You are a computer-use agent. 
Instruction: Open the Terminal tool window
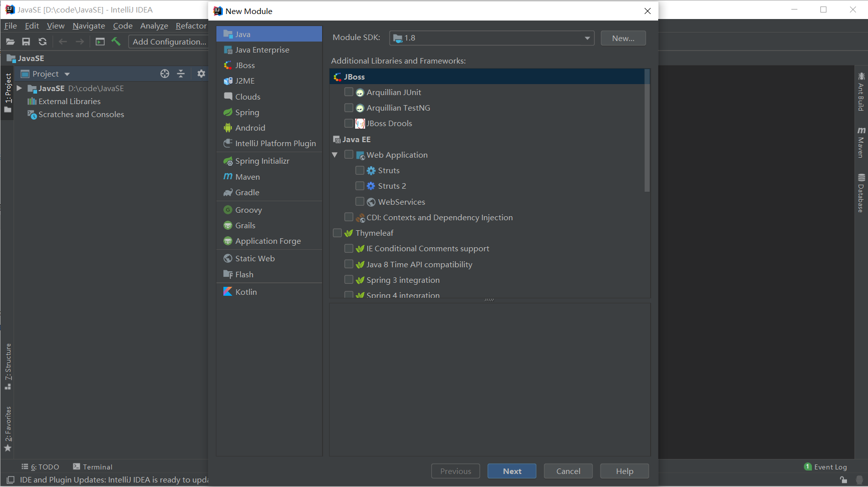(93, 466)
